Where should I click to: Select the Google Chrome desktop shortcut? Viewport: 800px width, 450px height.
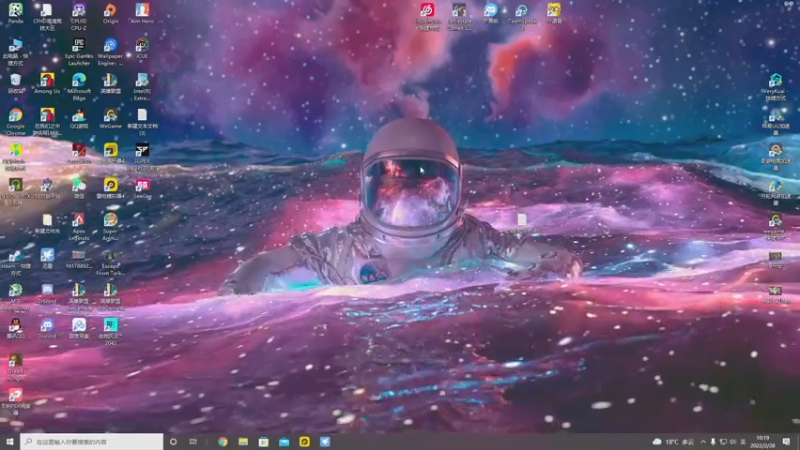15,121
